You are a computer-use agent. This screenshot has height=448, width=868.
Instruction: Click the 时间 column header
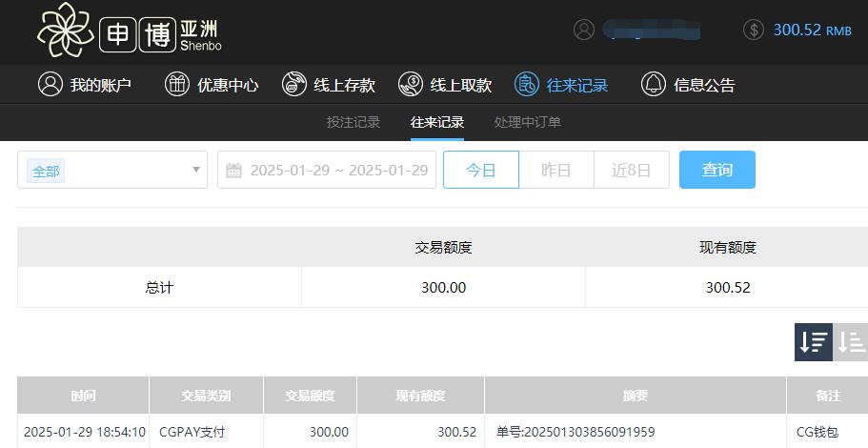coord(83,396)
